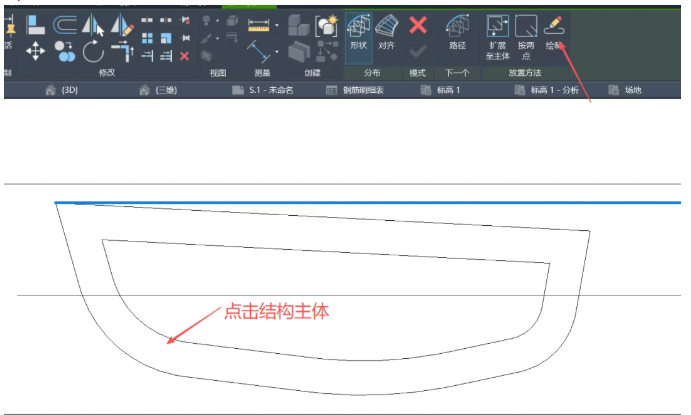Screen dimensions: 691x415
Task: Open the Override Graphics dropdown arrow
Action: click(x=217, y=39)
